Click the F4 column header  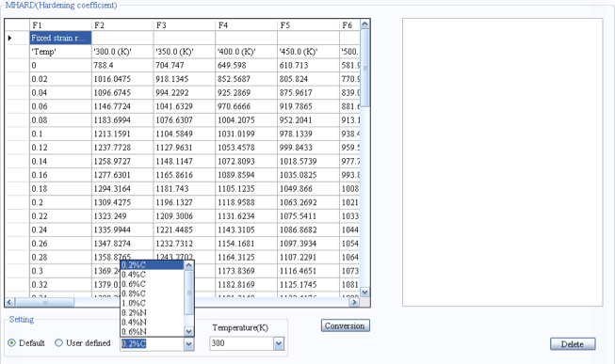tap(247, 25)
